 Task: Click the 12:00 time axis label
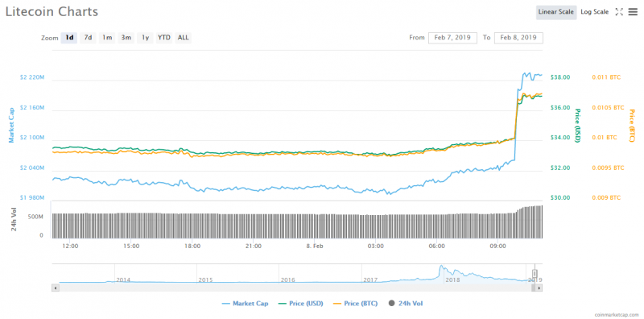[71, 246]
